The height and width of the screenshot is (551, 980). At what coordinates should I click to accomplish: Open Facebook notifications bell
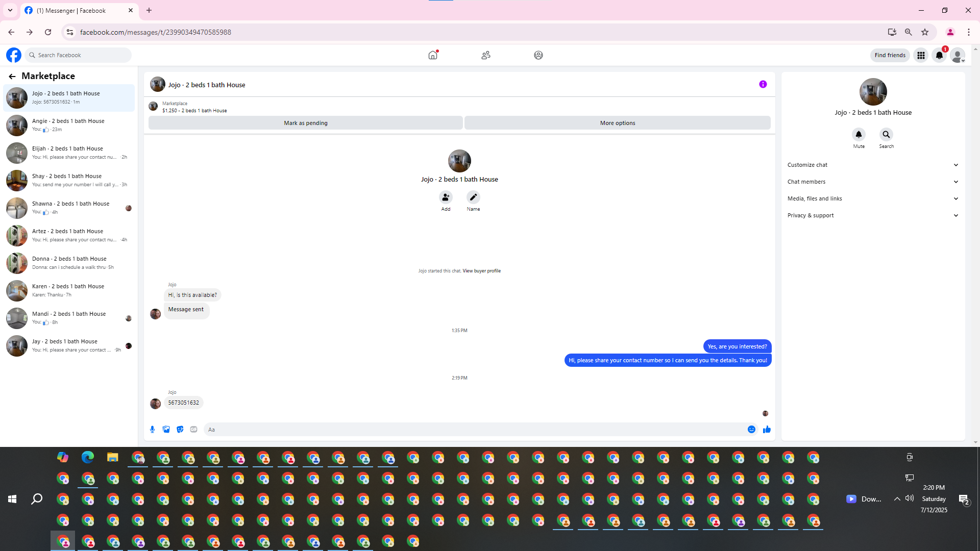[x=939, y=55]
